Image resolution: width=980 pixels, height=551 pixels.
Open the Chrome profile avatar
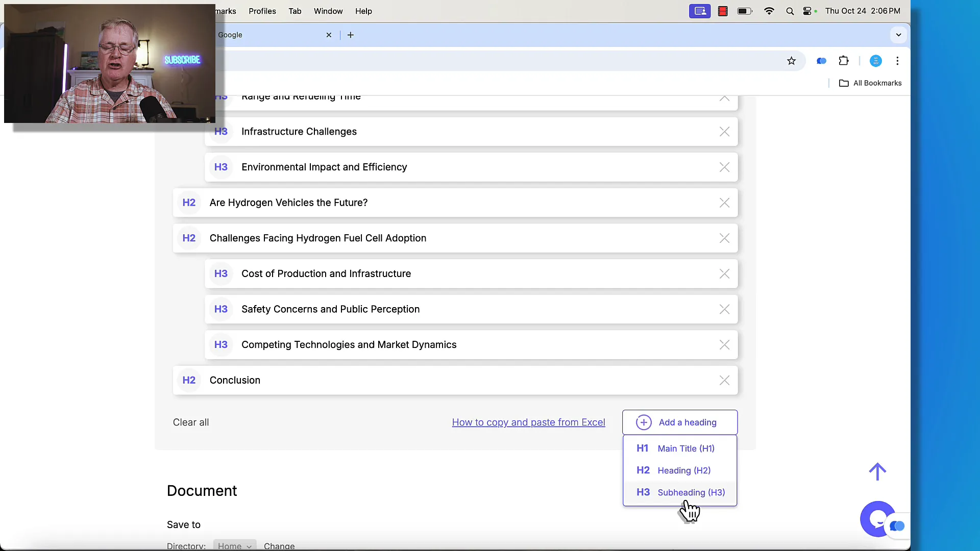(875, 61)
